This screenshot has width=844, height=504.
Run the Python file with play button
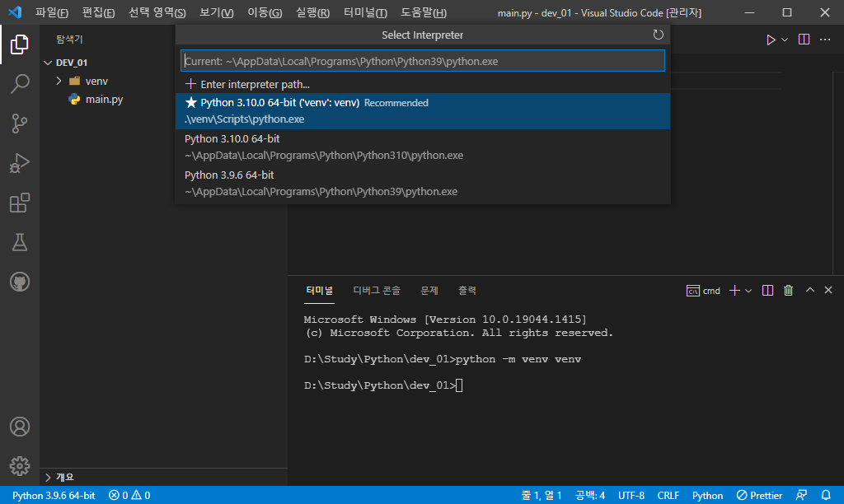771,40
